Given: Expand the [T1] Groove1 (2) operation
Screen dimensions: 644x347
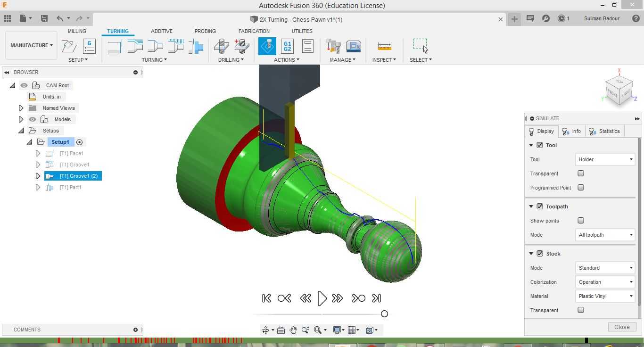Looking at the screenshot, I should point(38,176).
